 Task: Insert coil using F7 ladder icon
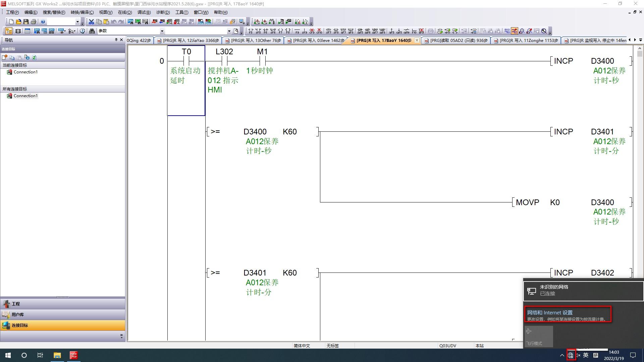click(x=280, y=31)
